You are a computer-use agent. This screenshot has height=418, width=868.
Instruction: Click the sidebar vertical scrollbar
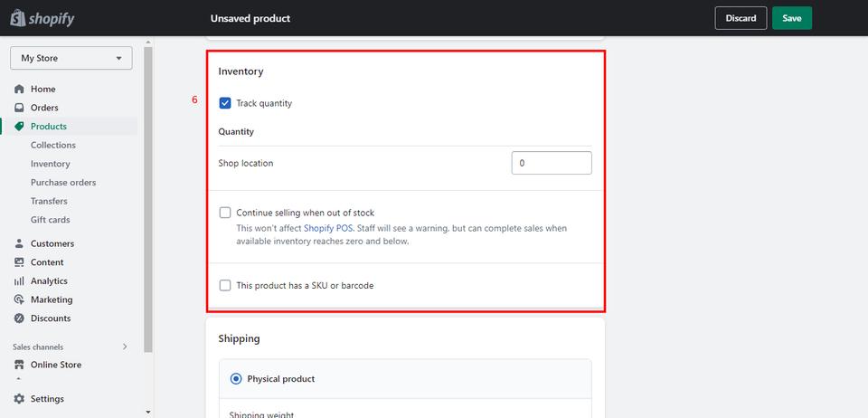tap(147, 199)
